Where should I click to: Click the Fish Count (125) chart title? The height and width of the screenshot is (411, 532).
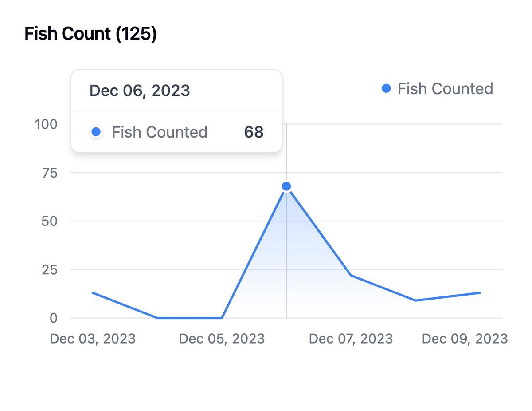pyautogui.click(x=90, y=34)
